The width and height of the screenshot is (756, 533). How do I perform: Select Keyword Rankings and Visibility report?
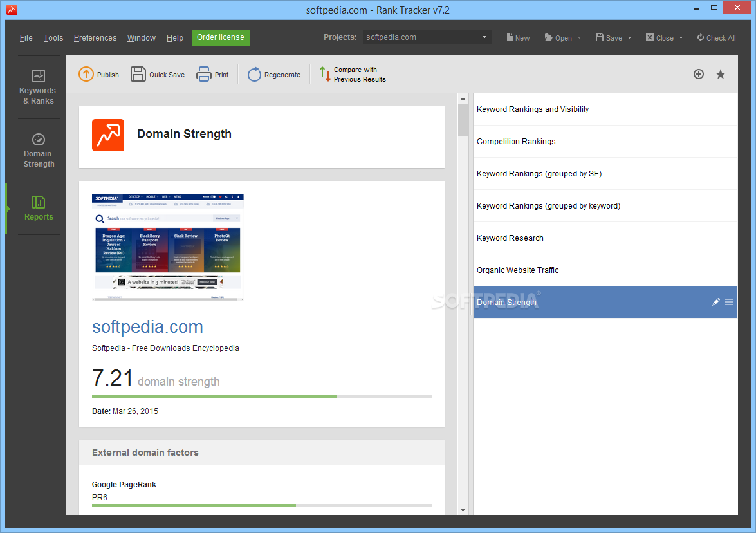605,109
